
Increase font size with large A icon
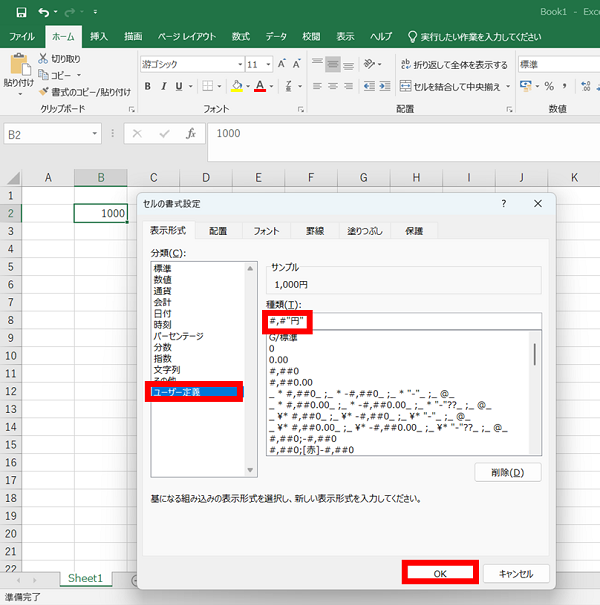tap(282, 64)
